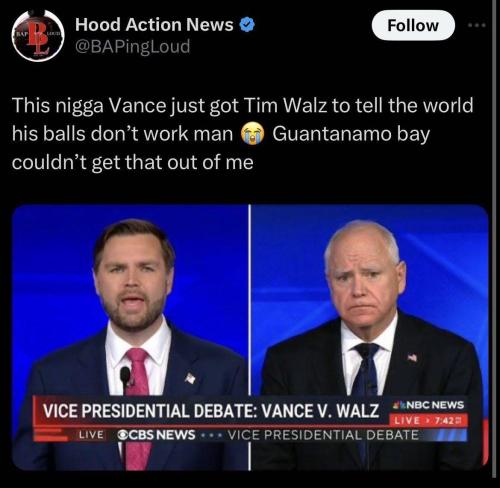
Task: Click the lower ticker Vice Presidential Debate text
Action: coord(323,435)
